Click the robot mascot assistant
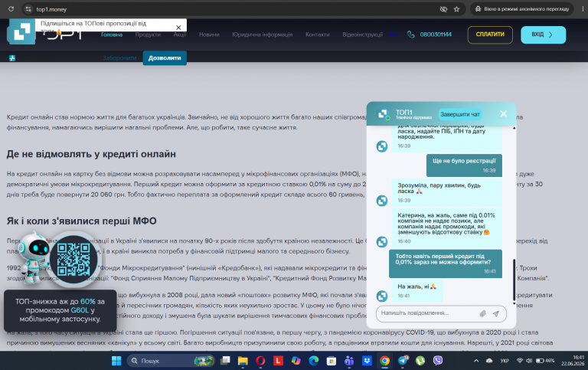 pyautogui.click(x=32, y=257)
